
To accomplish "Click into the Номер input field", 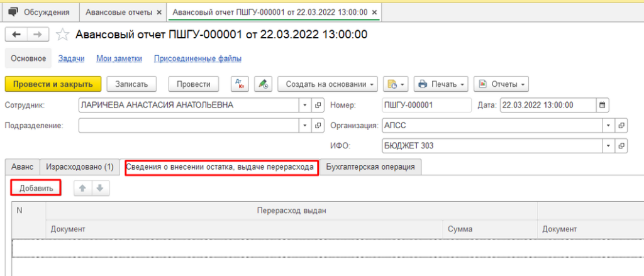I will tap(426, 105).
